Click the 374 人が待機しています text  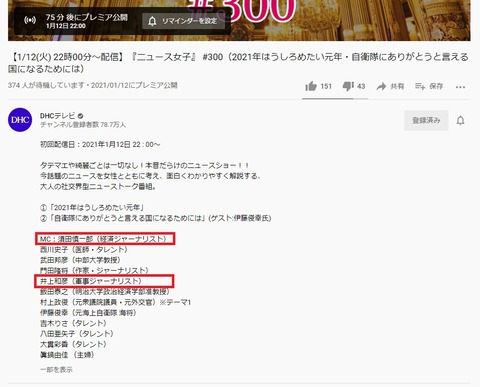[46, 85]
